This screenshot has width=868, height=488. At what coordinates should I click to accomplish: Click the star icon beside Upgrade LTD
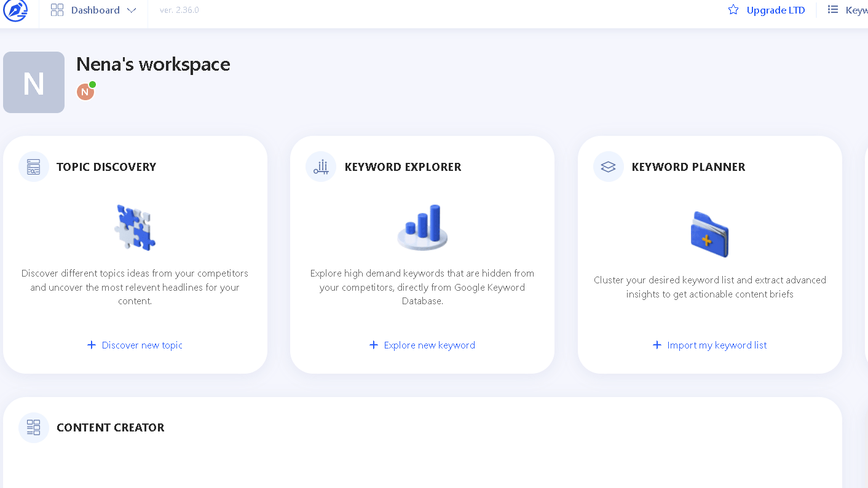pos(733,10)
